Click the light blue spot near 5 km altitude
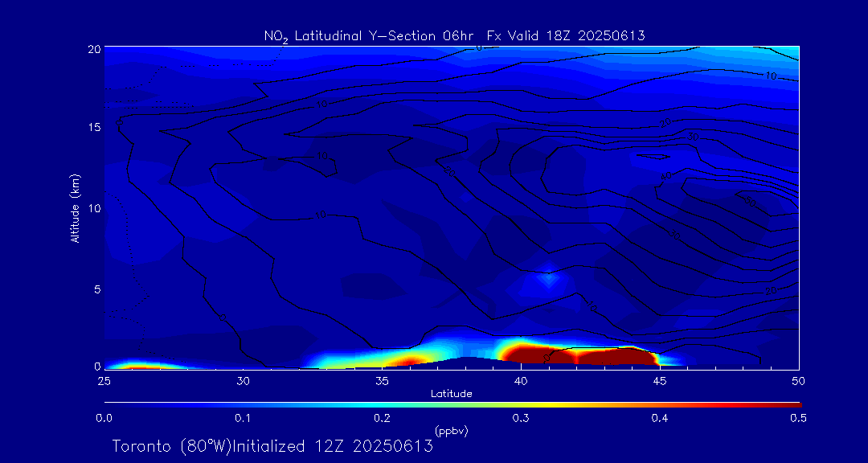 (x=549, y=277)
